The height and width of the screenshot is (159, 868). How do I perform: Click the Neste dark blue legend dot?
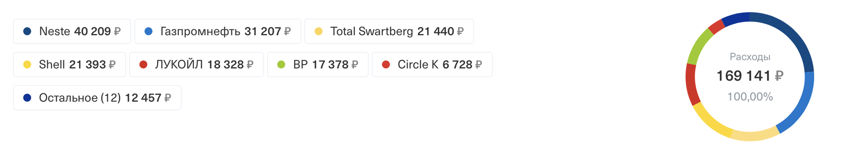pyautogui.click(x=27, y=31)
